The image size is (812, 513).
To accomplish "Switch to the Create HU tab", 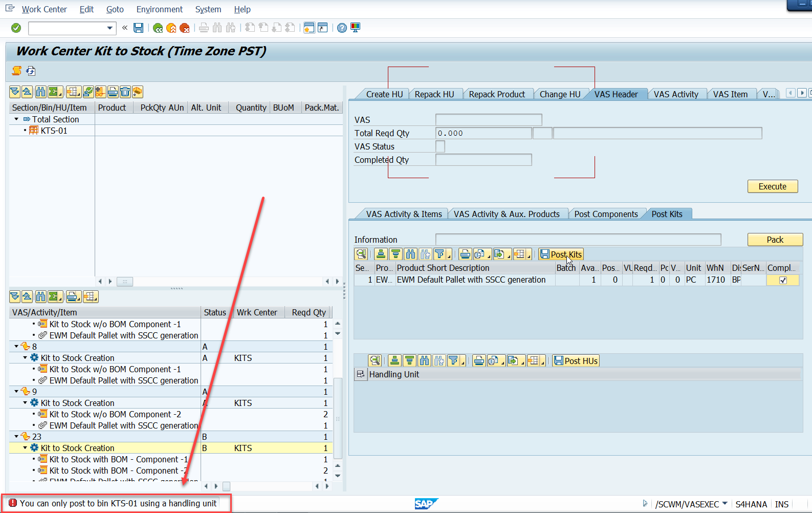I will pos(384,94).
